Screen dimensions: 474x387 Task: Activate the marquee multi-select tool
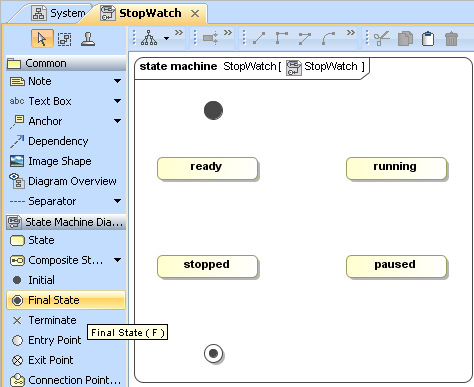[x=64, y=39]
